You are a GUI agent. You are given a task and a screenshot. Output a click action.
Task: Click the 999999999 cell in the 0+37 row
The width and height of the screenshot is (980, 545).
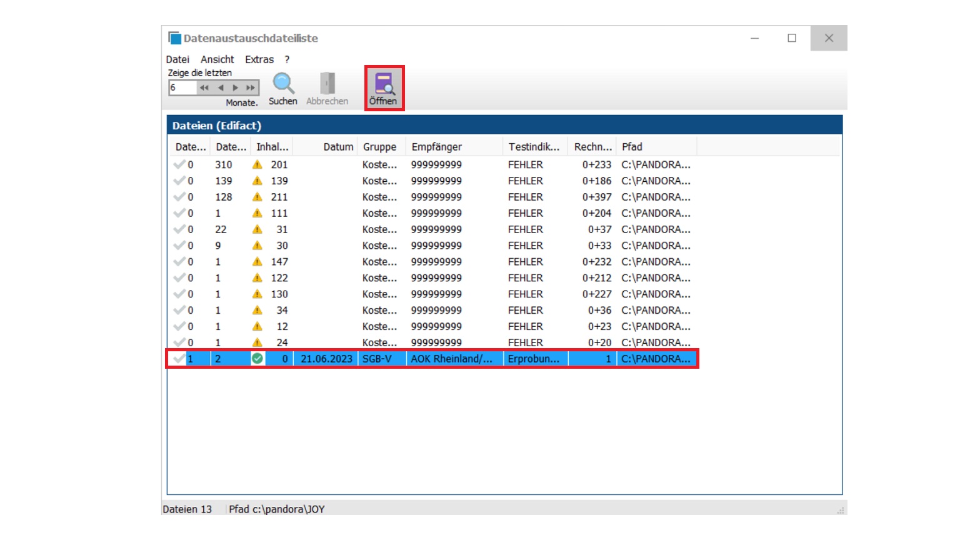436,230
